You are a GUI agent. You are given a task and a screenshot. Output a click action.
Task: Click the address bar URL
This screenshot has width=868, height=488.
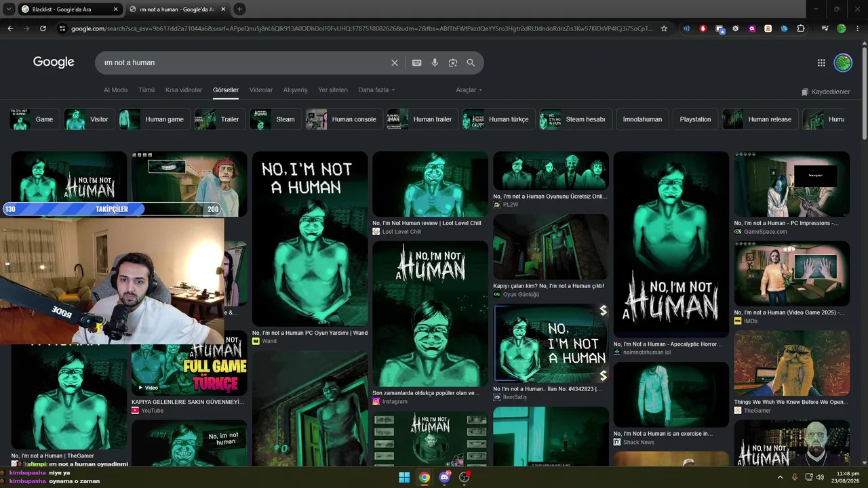pos(361,28)
